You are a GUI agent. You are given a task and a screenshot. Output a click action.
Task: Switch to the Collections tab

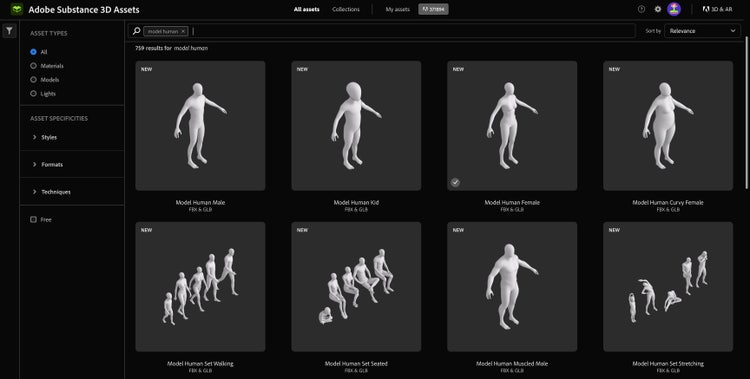(346, 9)
